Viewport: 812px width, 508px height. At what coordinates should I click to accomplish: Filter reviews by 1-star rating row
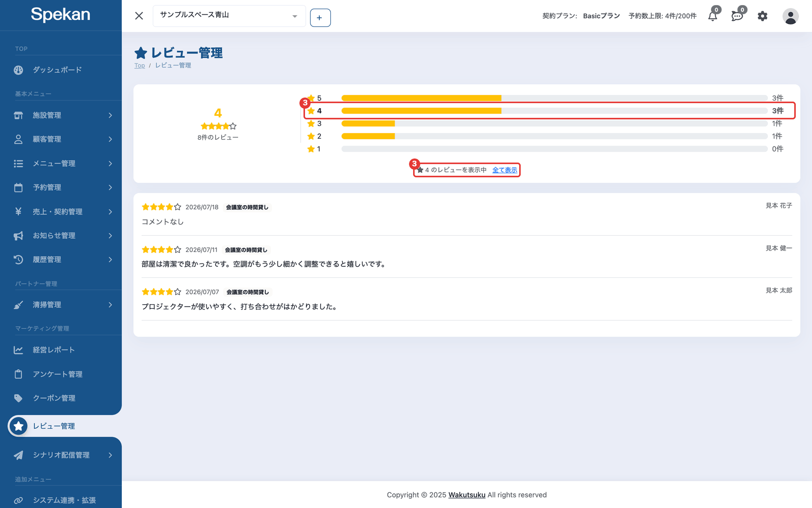click(x=546, y=149)
